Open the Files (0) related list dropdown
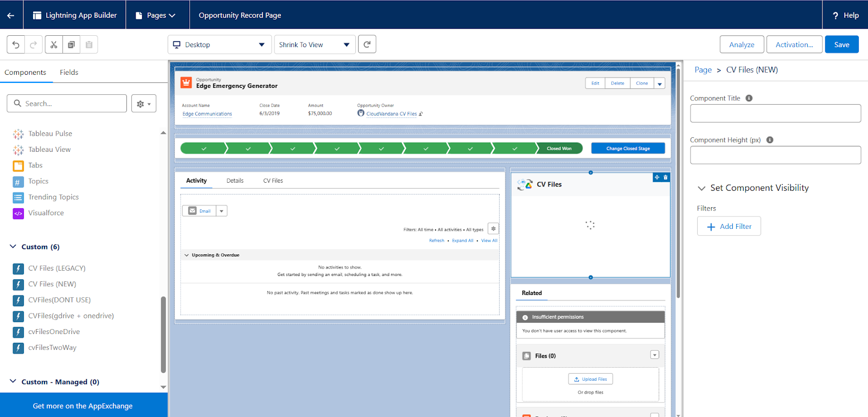 655,355
